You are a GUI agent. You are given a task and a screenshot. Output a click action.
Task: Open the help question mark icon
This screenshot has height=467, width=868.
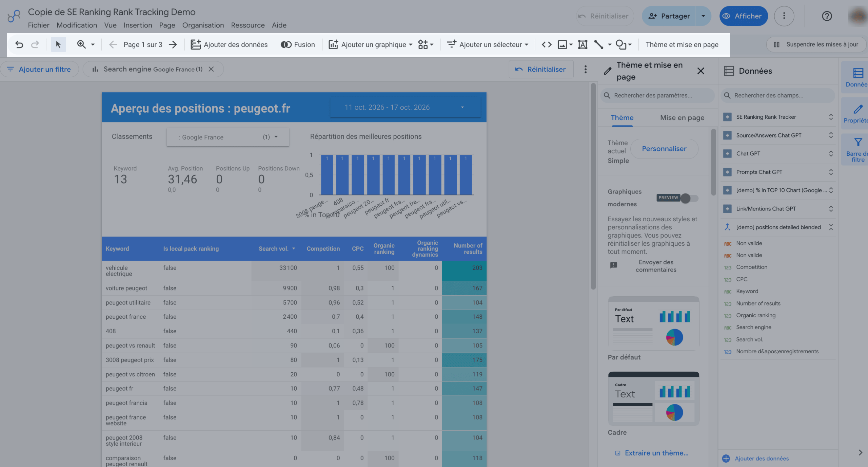(x=827, y=16)
